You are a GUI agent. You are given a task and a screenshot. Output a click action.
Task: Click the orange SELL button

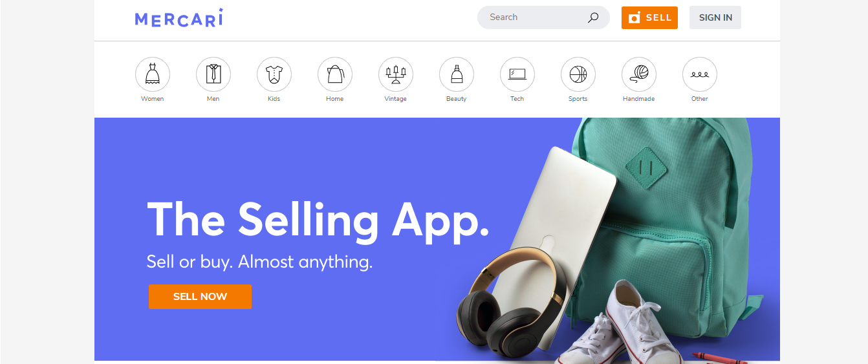coord(649,17)
